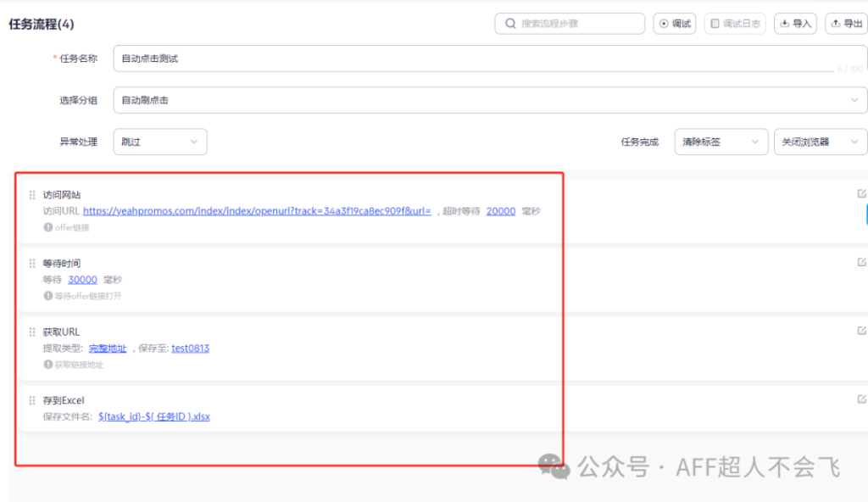Click the drag handle of 等待时间 step
The image size is (868, 502).
click(32, 264)
